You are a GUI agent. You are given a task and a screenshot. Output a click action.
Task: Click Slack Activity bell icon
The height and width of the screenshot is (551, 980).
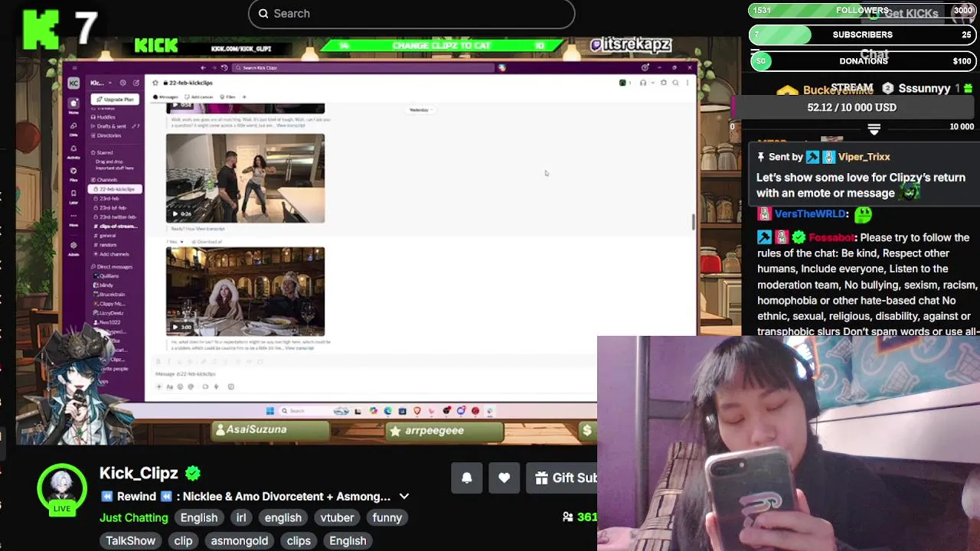click(x=73, y=151)
